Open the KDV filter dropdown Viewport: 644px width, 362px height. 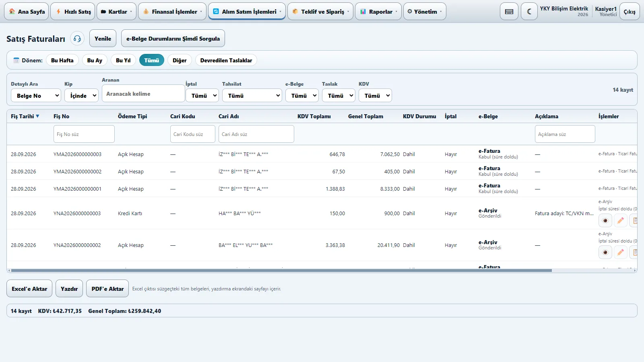point(375,95)
